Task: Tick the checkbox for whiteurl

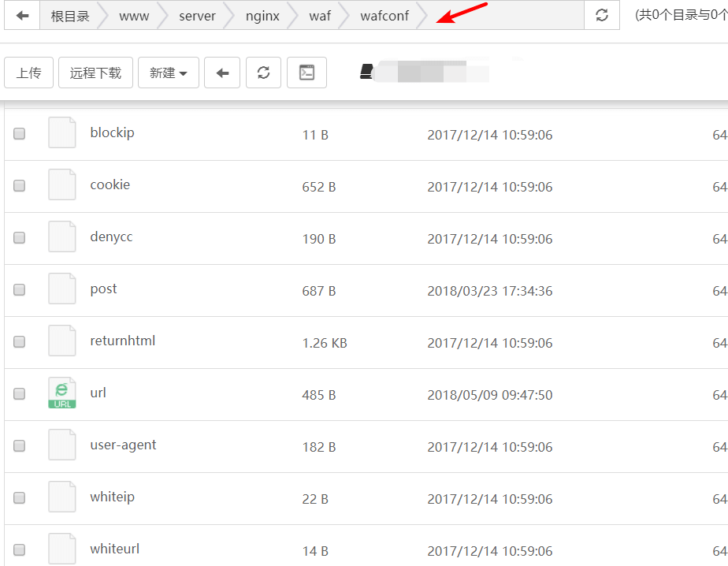Action: click(19, 550)
